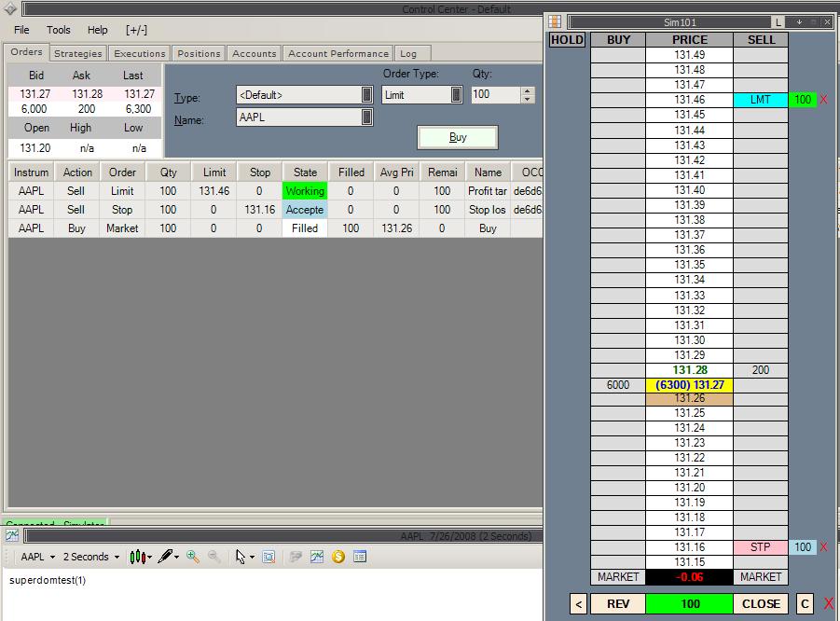Increase quantity with Qty up arrow
Viewport: 840px width, 621px height.
click(528, 91)
